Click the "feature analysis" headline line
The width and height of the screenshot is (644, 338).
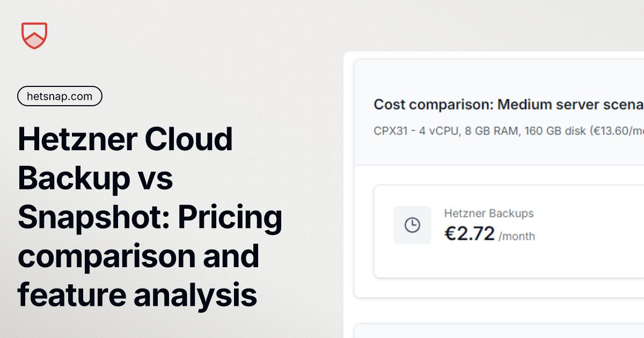click(137, 296)
